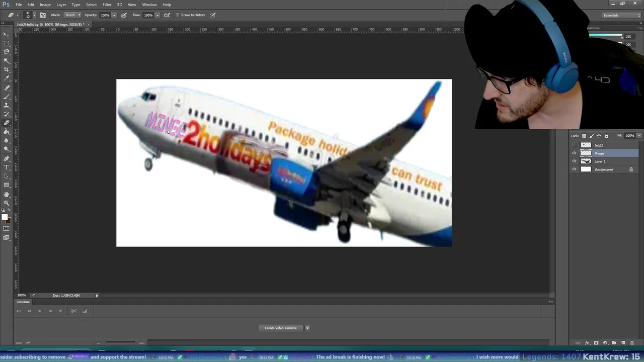
Task: Click the Lock image pixels brush icon
Action: [x=591, y=136]
